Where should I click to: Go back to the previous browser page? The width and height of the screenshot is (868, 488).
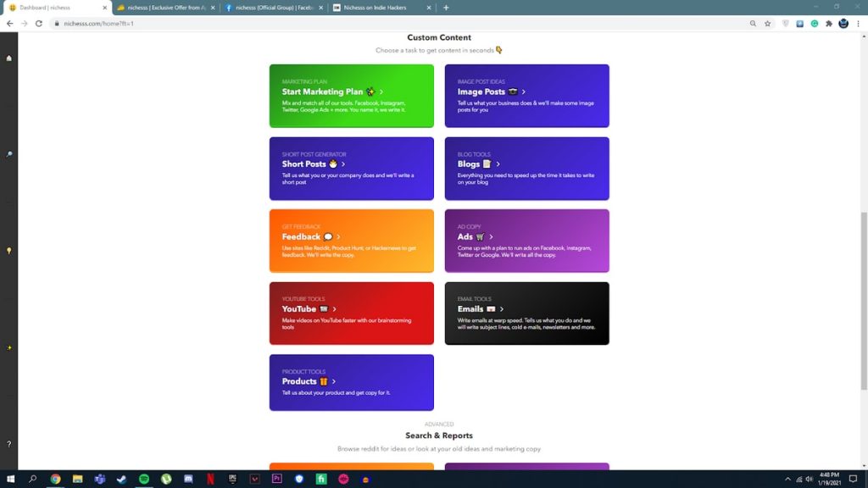click(10, 24)
